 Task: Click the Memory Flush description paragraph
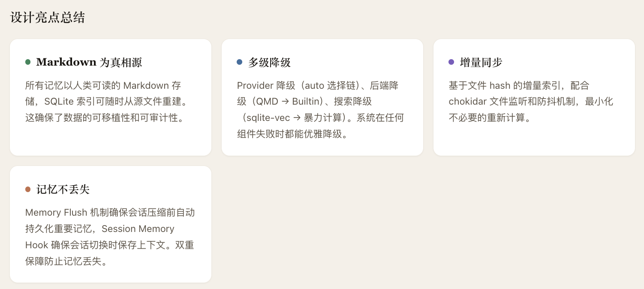coord(110,237)
